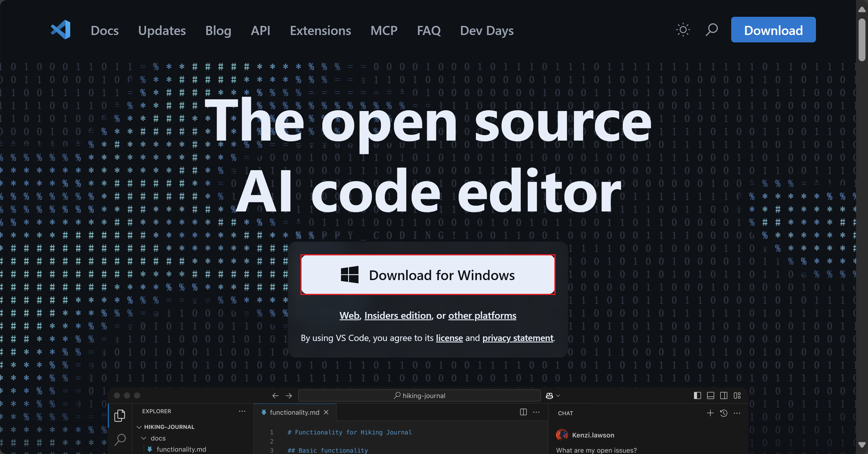Open the chat history clock icon
Image resolution: width=868 pixels, height=454 pixels.
tap(724, 413)
